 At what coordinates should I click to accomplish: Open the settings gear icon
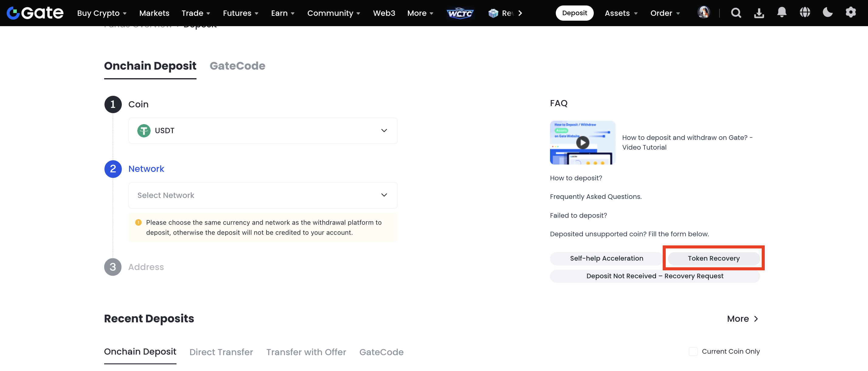(x=850, y=13)
